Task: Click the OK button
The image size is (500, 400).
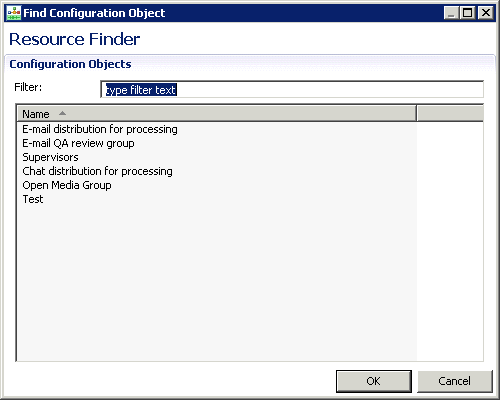Action: coord(374,381)
